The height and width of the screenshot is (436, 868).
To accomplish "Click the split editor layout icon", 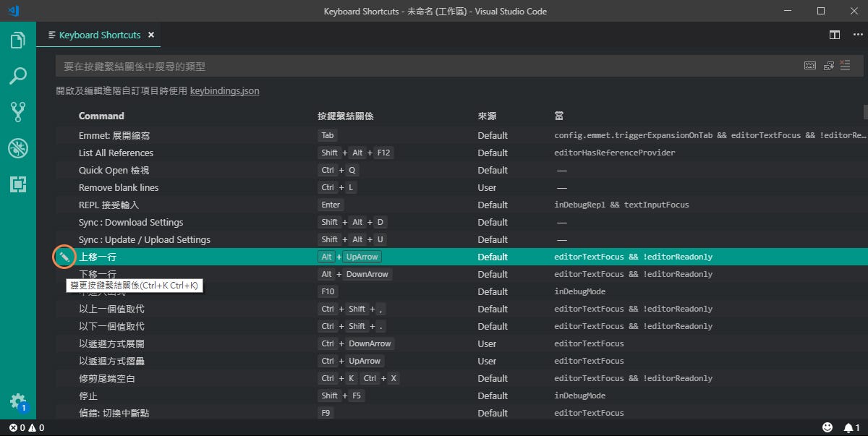I will (x=834, y=35).
